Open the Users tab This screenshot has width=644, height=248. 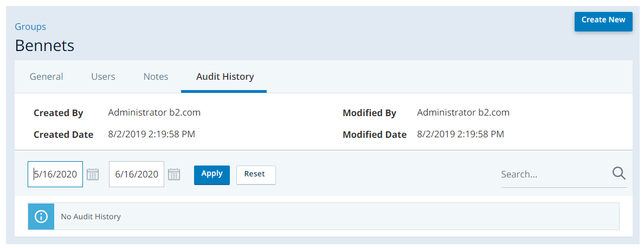click(103, 77)
